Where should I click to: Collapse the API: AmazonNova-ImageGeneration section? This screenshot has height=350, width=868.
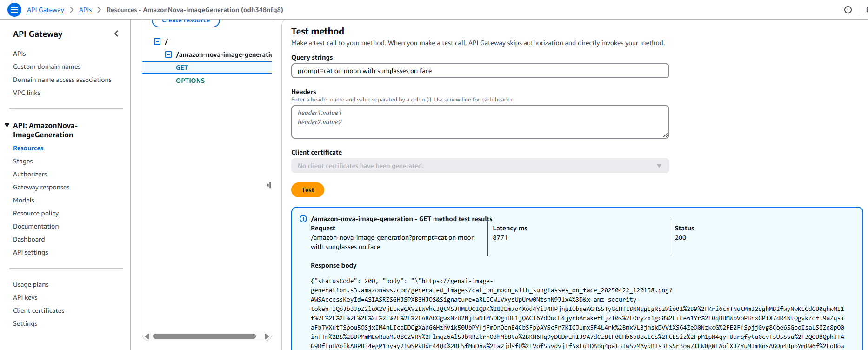tap(7, 125)
